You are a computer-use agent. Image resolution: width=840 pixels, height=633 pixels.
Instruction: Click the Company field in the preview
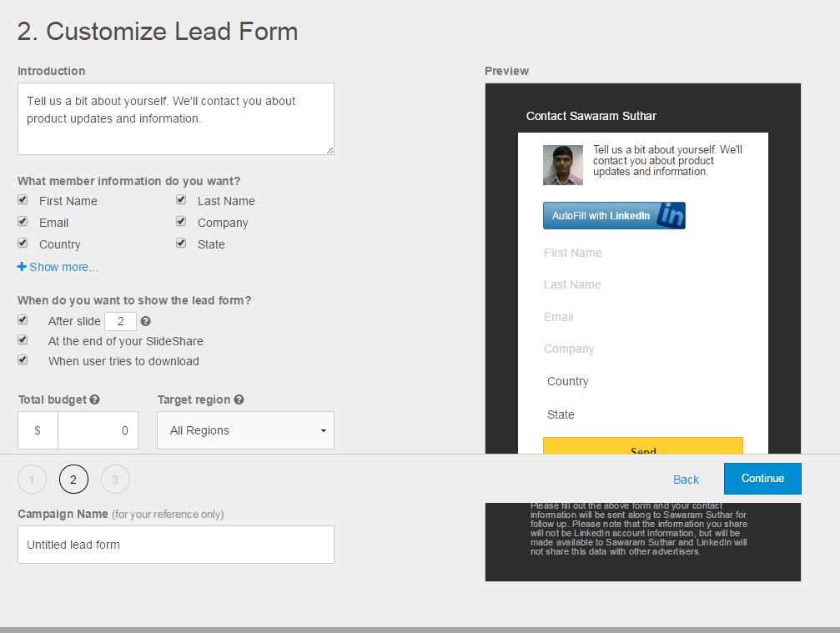click(x=643, y=349)
